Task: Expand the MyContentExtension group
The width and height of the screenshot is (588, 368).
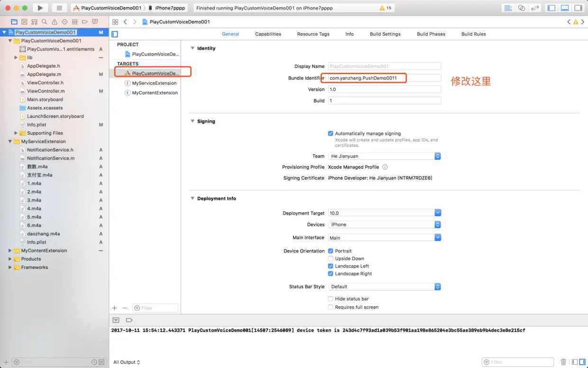Action: (10, 251)
